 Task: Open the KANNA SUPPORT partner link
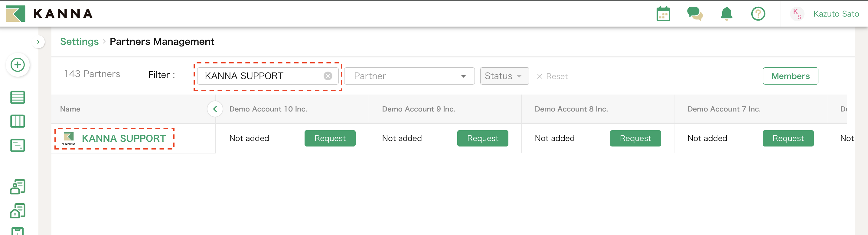click(x=124, y=138)
